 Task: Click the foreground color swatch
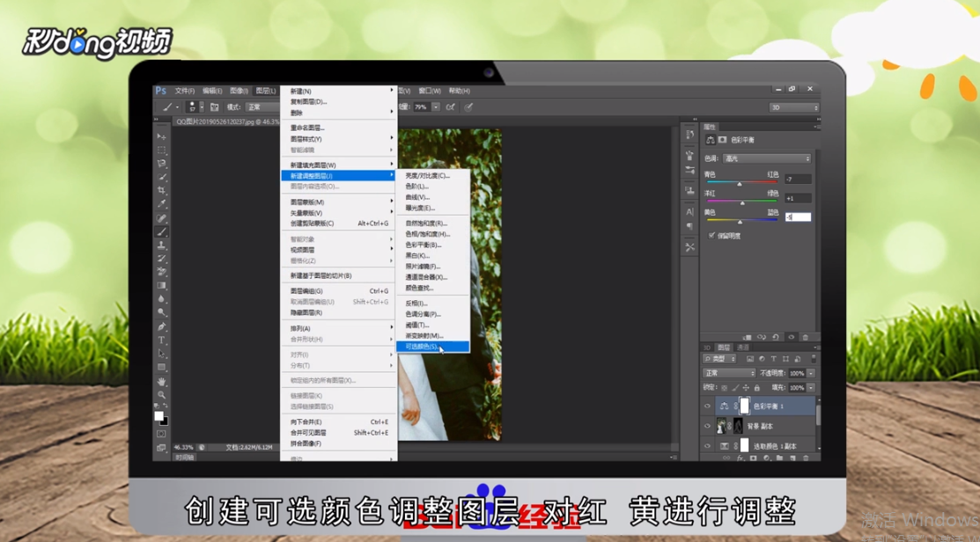click(x=158, y=416)
